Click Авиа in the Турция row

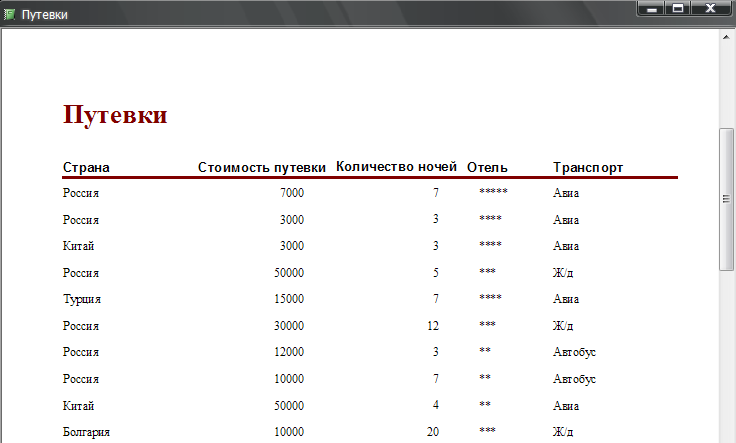coord(566,299)
